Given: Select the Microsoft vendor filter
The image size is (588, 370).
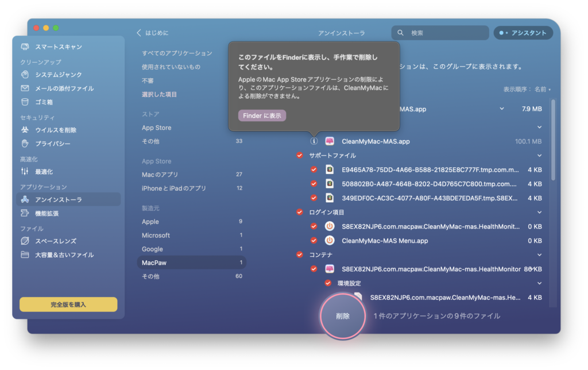Looking at the screenshot, I should click(192, 236).
